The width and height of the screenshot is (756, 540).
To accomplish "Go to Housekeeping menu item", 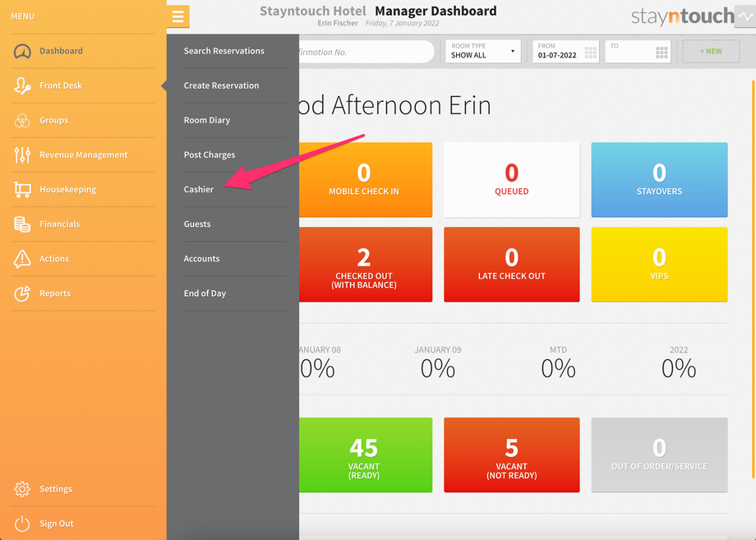I will coord(67,190).
